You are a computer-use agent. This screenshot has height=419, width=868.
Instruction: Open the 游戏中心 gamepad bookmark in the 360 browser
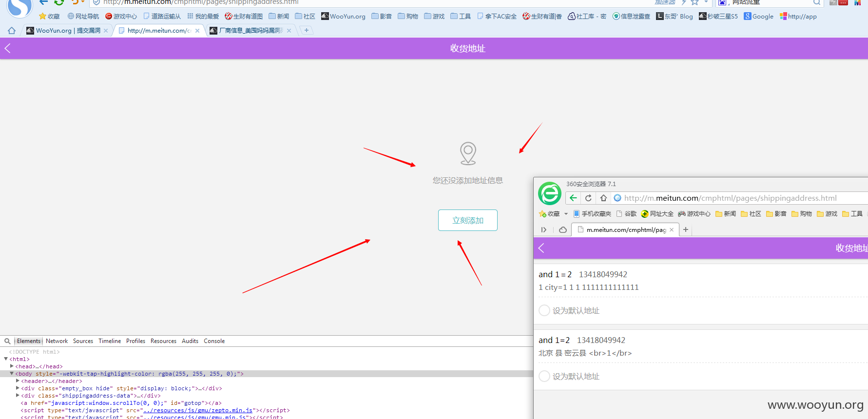(x=694, y=214)
